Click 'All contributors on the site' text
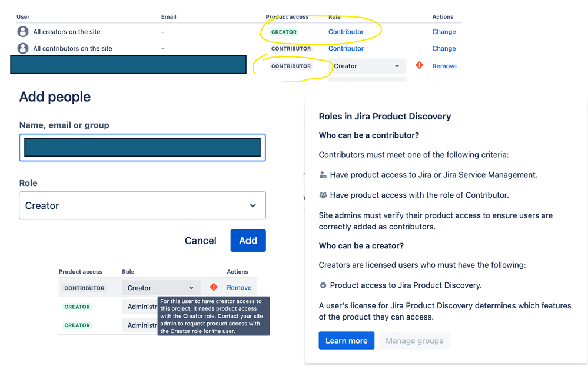 point(73,48)
